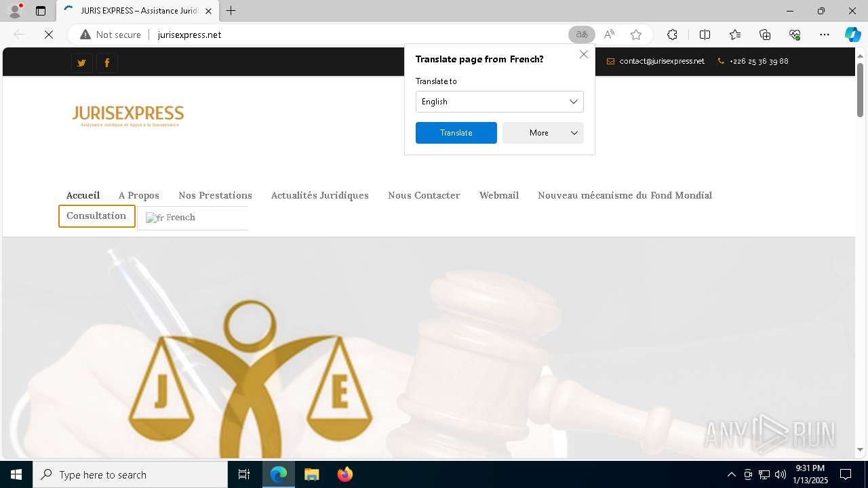This screenshot has height=488, width=868.
Task: Click the taskbar search box
Action: 130,474
